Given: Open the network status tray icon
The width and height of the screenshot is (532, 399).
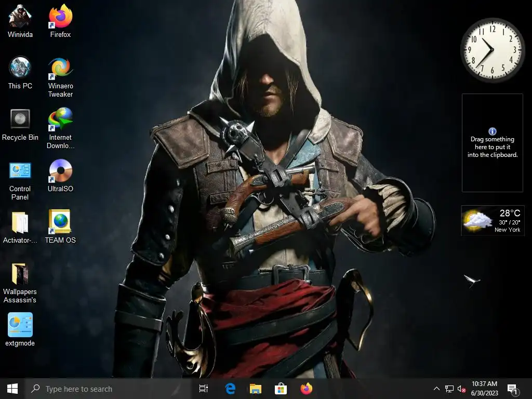Looking at the screenshot, I should point(449,389).
